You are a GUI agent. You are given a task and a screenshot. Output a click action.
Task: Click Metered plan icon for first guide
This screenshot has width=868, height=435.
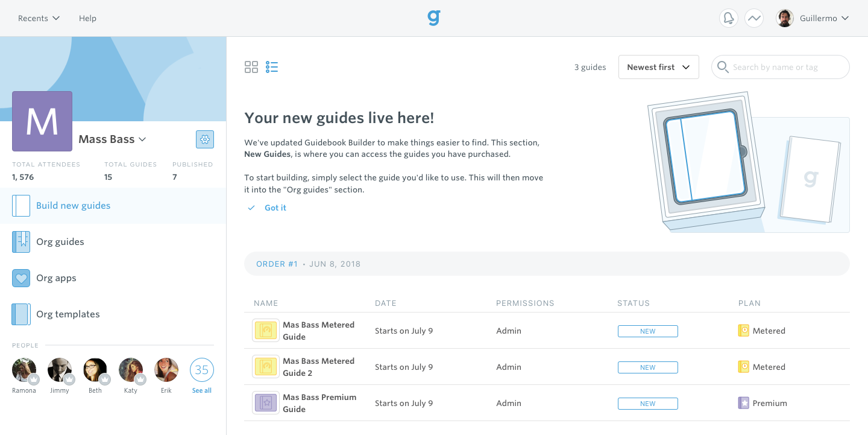click(744, 331)
